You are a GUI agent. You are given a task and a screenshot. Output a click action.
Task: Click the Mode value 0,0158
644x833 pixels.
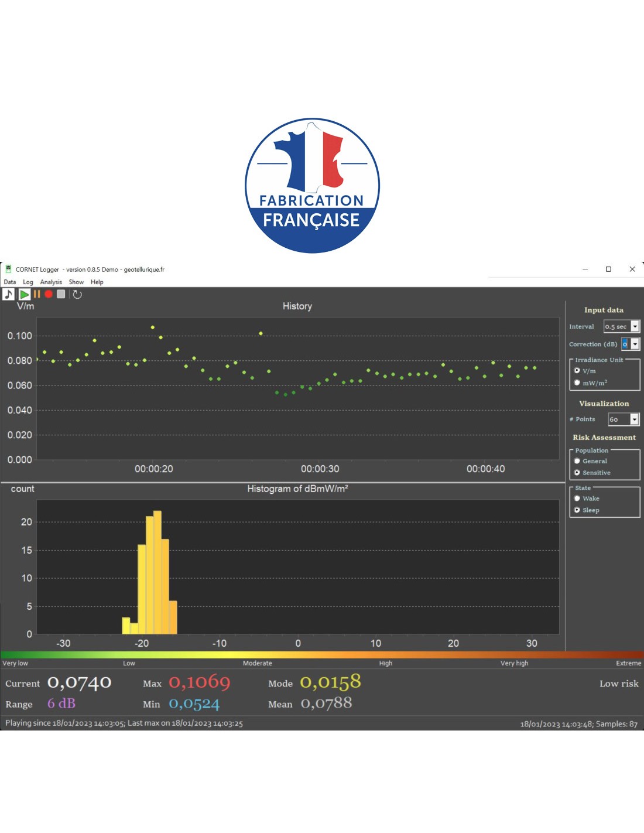[331, 682]
